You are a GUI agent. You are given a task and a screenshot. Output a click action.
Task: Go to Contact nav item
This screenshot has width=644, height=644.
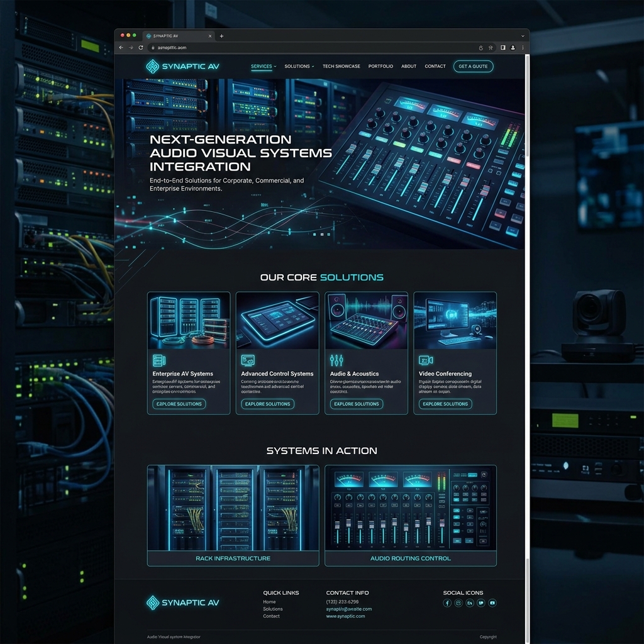point(435,66)
